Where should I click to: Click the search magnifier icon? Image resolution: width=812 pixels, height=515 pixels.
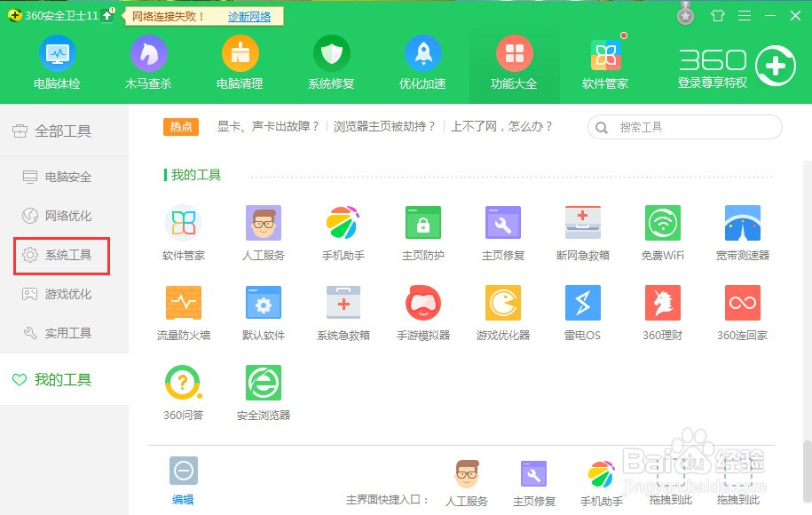(x=601, y=128)
